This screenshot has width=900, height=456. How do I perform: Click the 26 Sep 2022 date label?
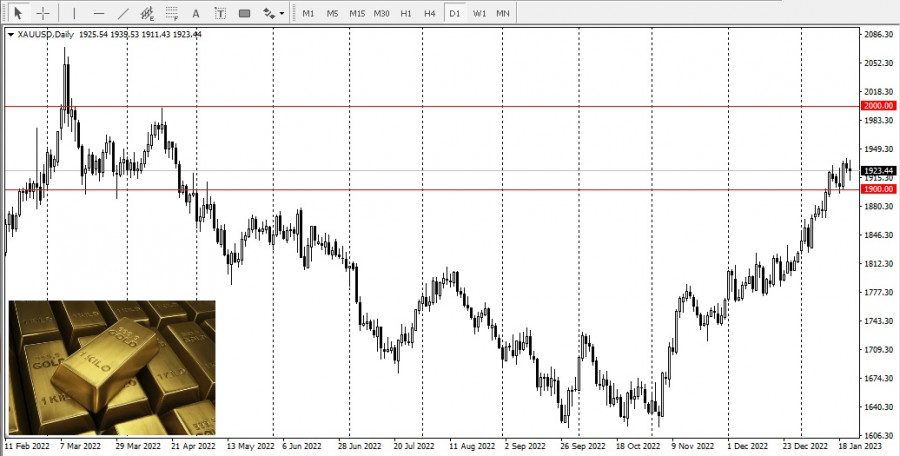point(583,446)
